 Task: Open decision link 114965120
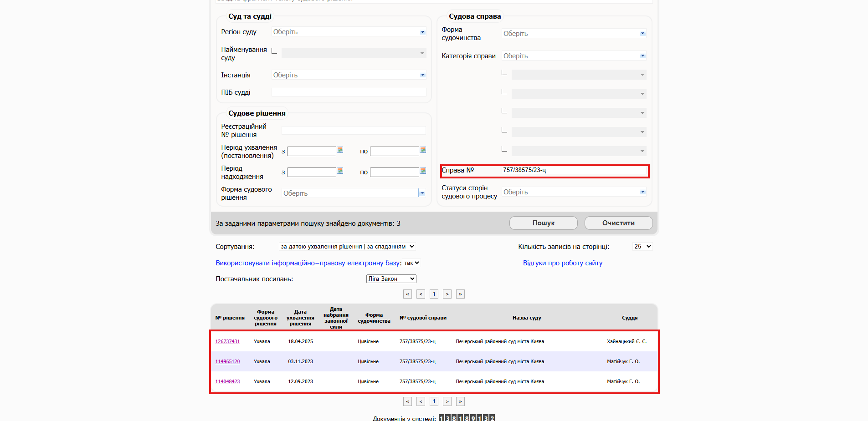[x=227, y=361]
